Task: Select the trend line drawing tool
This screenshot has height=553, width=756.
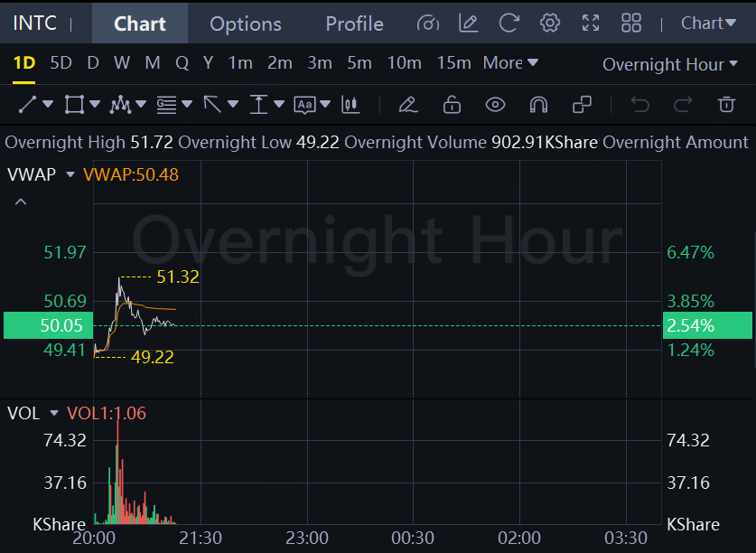Action: point(27,105)
